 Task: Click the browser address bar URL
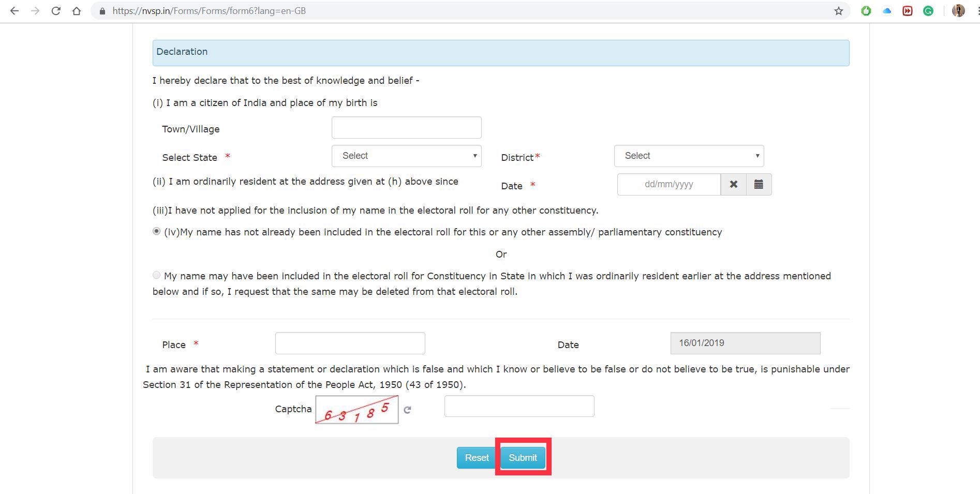pos(209,11)
